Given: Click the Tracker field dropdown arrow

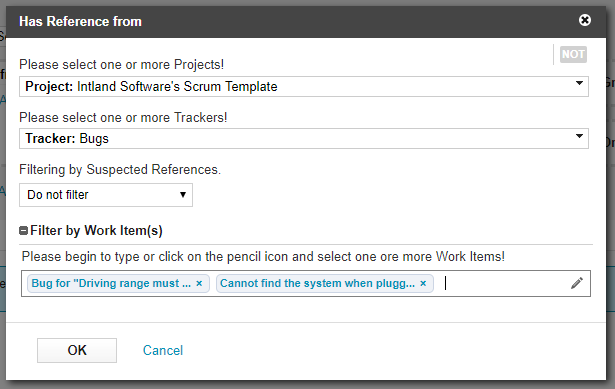Looking at the screenshot, I should [579, 136].
